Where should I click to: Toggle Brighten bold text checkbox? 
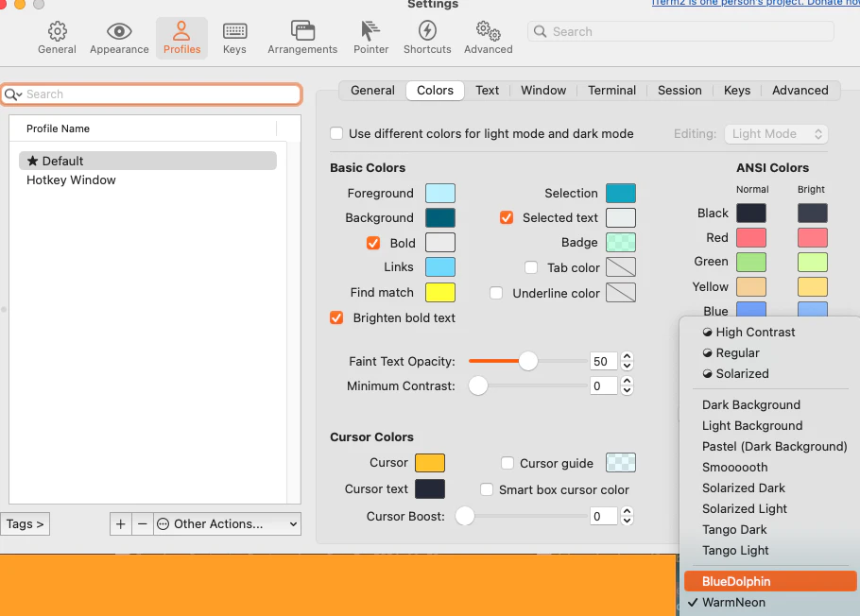tap(336, 317)
